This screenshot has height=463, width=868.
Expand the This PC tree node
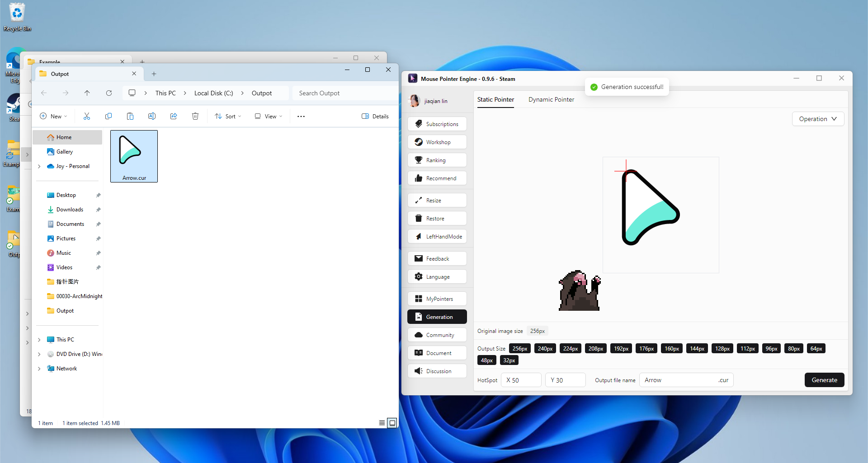tap(39, 340)
